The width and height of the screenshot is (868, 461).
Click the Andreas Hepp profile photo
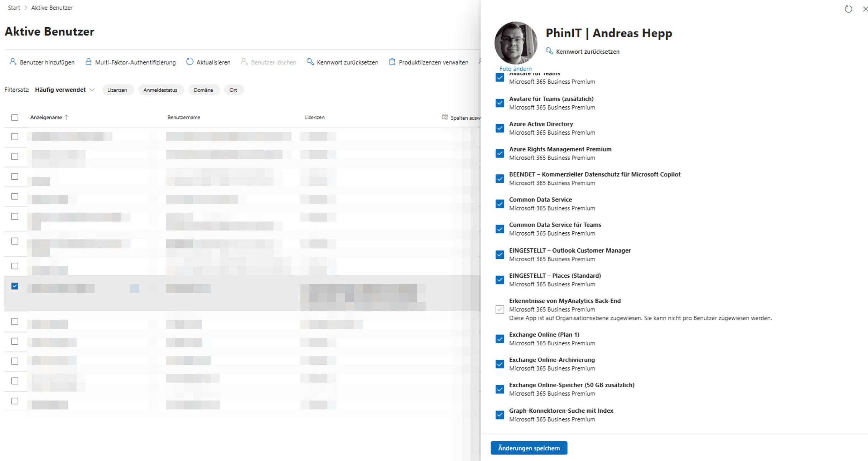tap(516, 43)
